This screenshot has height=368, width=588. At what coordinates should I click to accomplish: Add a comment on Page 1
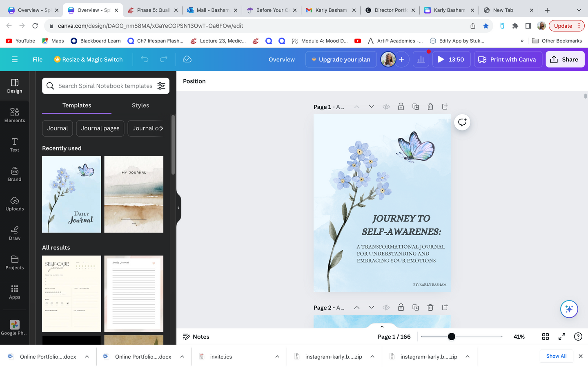[x=462, y=122]
